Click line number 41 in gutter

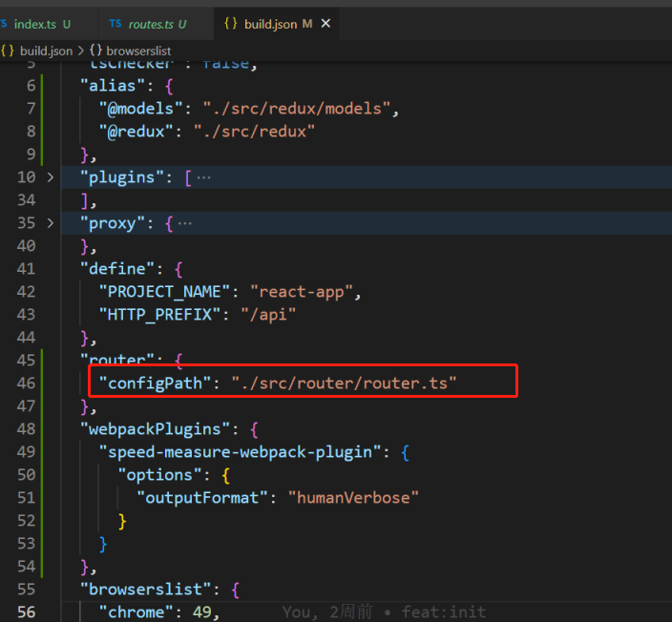tap(26, 269)
